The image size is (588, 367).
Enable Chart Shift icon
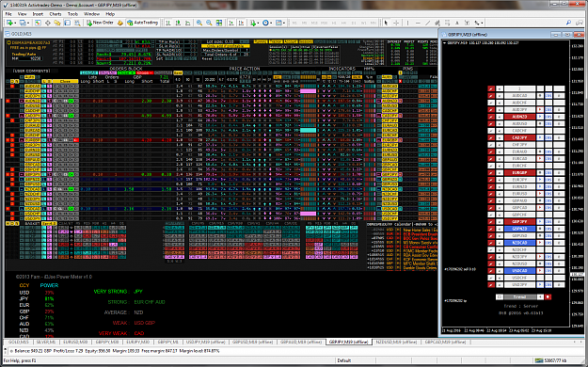[241, 23]
